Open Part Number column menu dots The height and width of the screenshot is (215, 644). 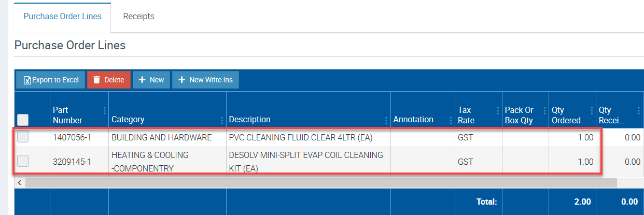tap(104, 110)
